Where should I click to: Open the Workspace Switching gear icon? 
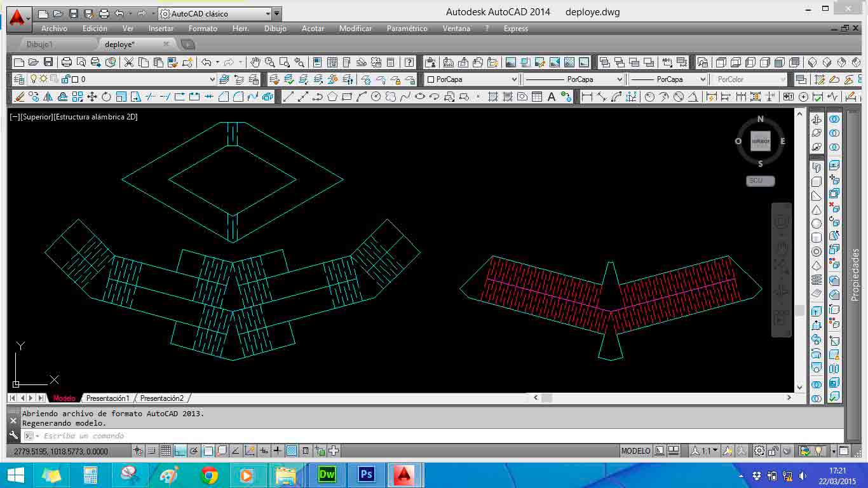point(759,451)
